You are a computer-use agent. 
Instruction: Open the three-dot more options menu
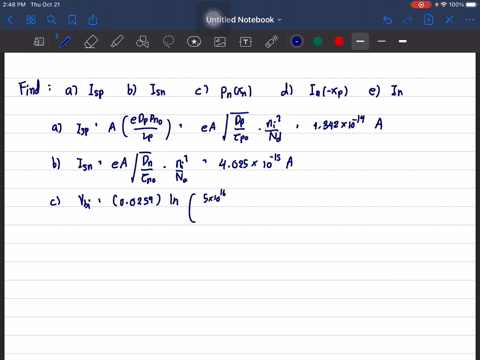point(470,20)
